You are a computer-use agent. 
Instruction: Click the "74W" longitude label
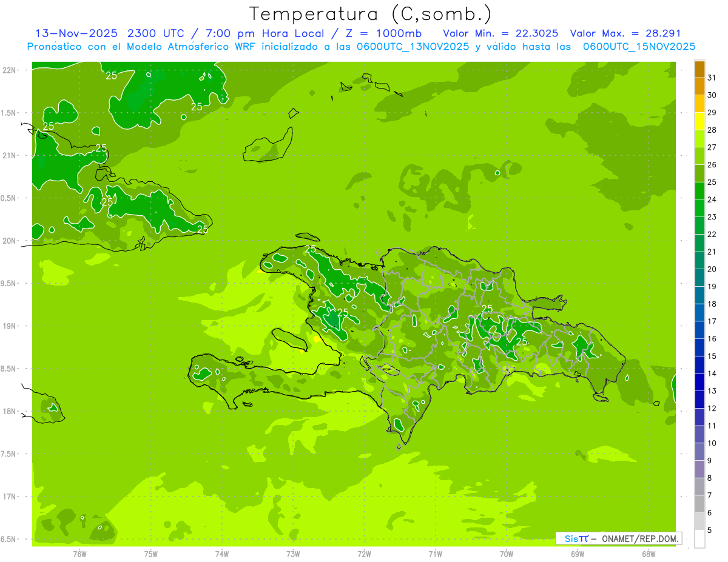click(222, 554)
